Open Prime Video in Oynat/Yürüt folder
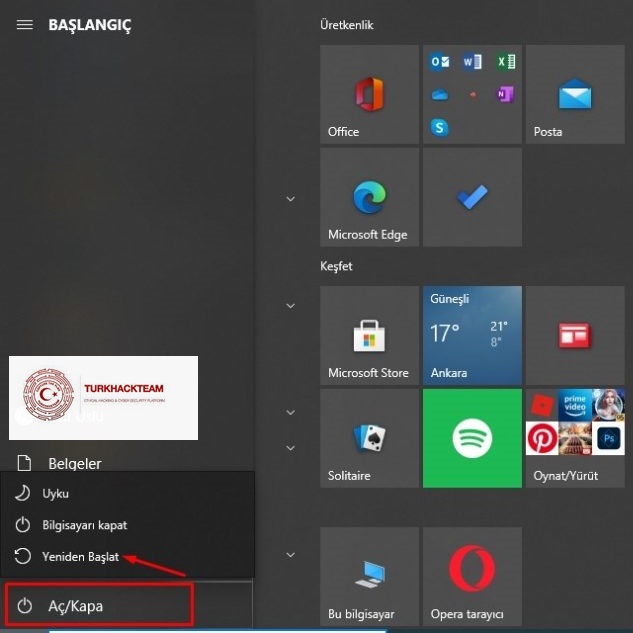The image size is (633, 633). click(x=575, y=405)
